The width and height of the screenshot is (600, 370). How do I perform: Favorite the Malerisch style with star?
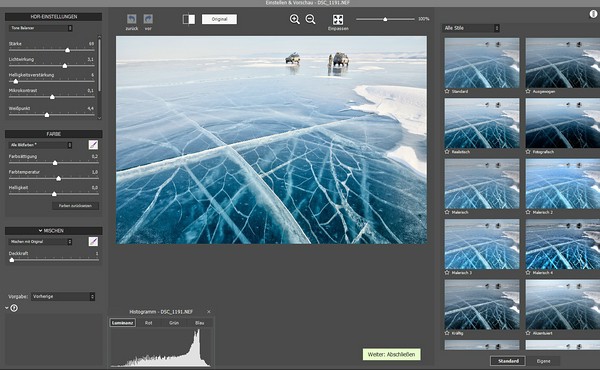pyautogui.click(x=447, y=212)
